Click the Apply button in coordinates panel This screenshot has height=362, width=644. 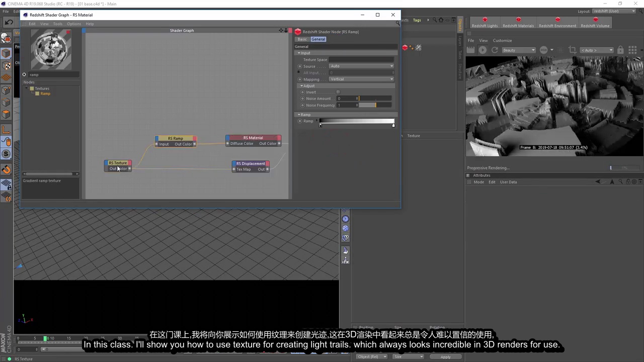pos(445,357)
